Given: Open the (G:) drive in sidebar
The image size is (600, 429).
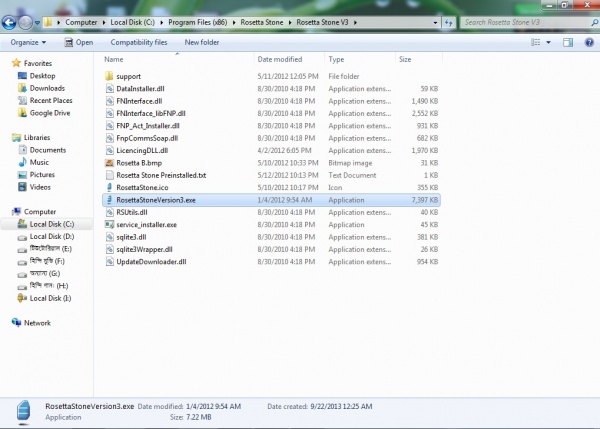Looking at the screenshot, I should (45, 274).
